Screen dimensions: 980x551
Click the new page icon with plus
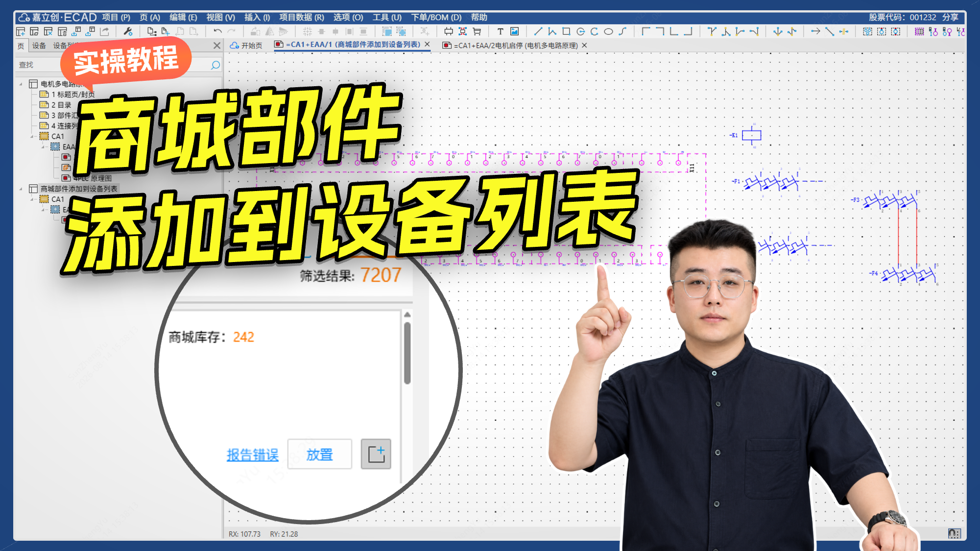point(166,31)
